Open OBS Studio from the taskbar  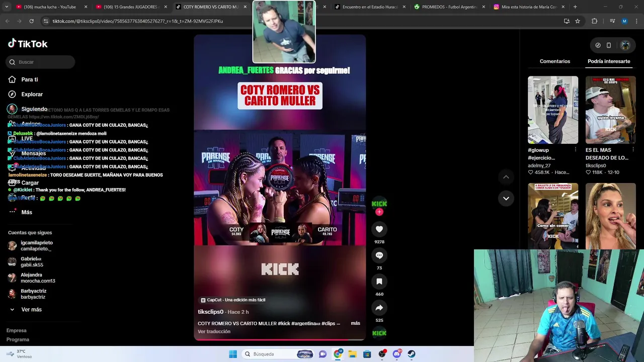(x=382, y=354)
